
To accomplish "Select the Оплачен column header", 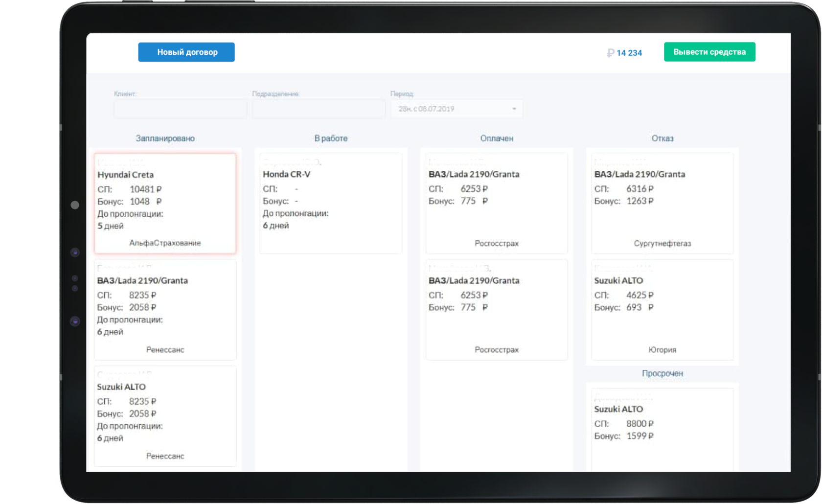I will click(x=497, y=138).
